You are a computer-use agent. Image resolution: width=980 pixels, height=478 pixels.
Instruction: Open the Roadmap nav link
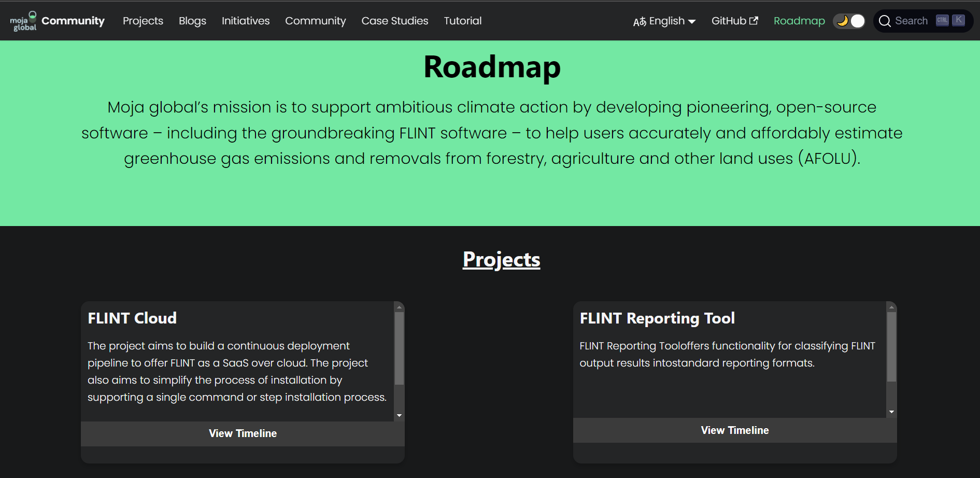point(799,21)
